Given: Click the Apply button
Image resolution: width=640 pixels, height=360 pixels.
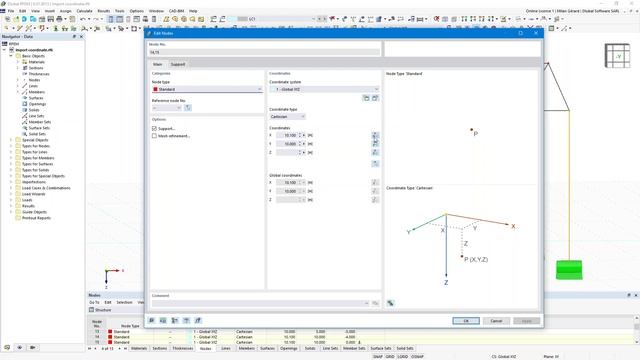Looking at the screenshot, I should click(x=527, y=321).
